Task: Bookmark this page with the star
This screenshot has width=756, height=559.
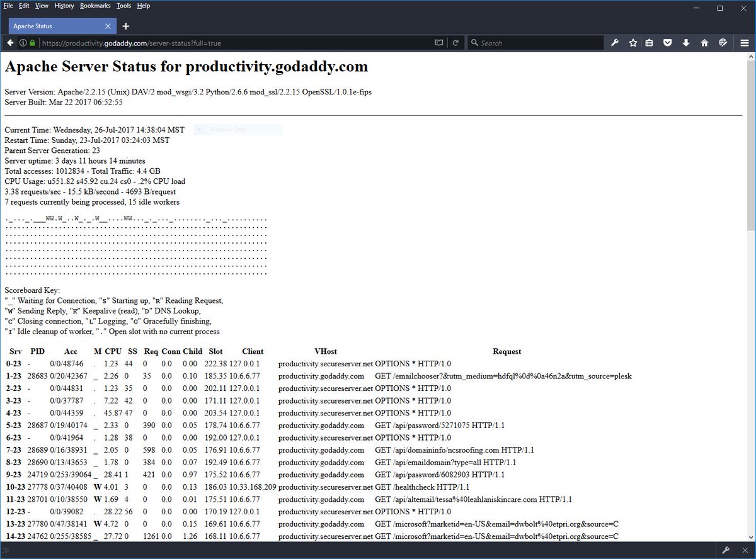Action: coord(633,43)
